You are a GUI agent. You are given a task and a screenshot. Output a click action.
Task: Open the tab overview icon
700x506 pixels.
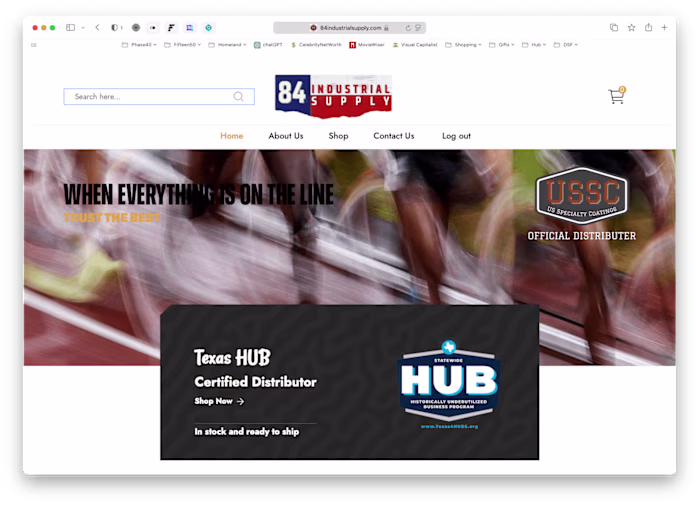[x=614, y=28]
